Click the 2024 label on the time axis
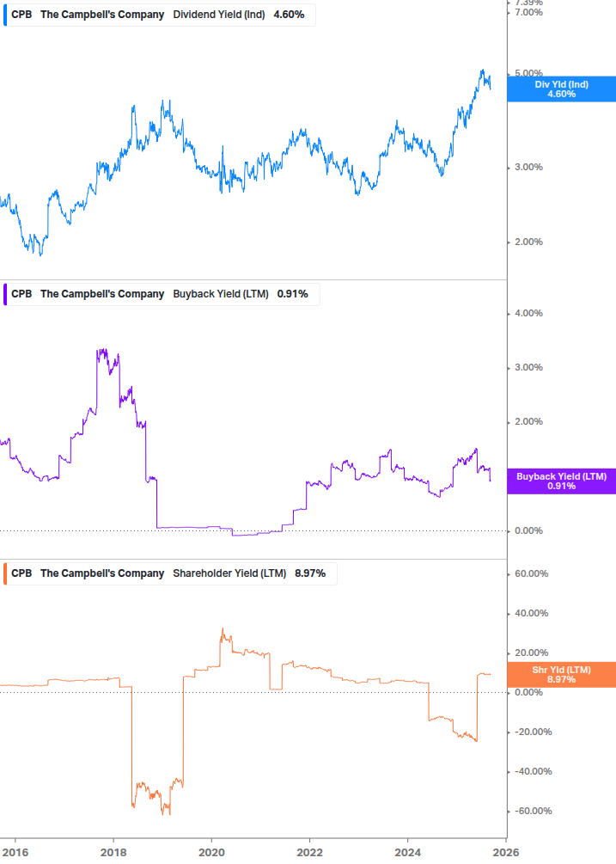The width and height of the screenshot is (616, 864). (407, 853)
